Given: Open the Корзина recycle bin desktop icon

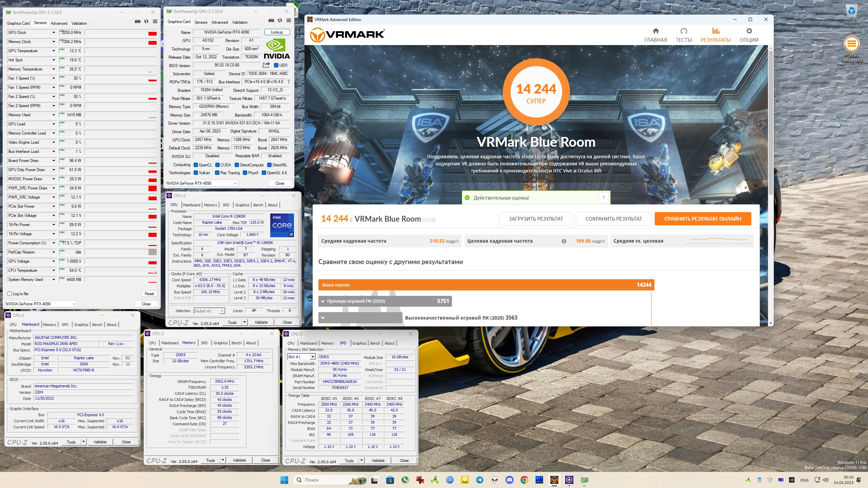Looking at the screenshot, I should 851,14.
